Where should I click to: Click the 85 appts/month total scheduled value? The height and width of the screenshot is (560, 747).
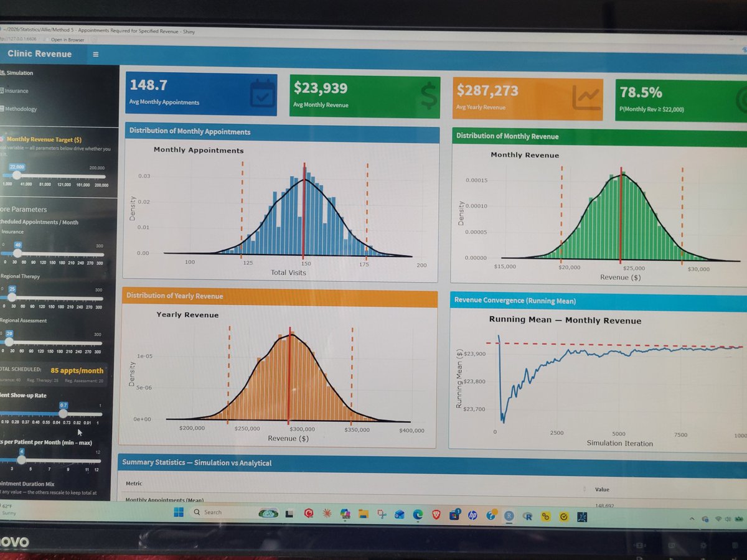77,370
